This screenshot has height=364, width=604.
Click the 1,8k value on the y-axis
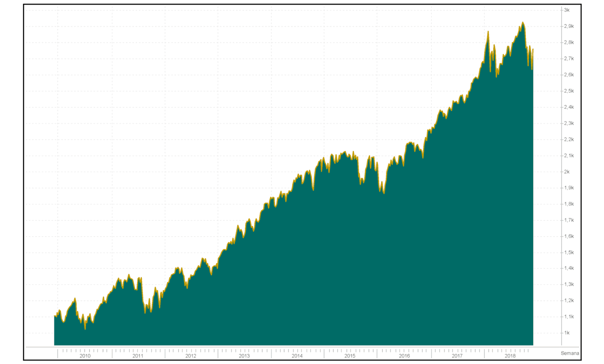click(569, 204)
